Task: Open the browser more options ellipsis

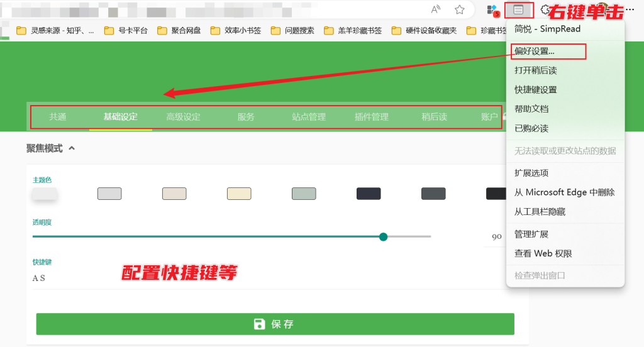Action: tap(631, 9)
